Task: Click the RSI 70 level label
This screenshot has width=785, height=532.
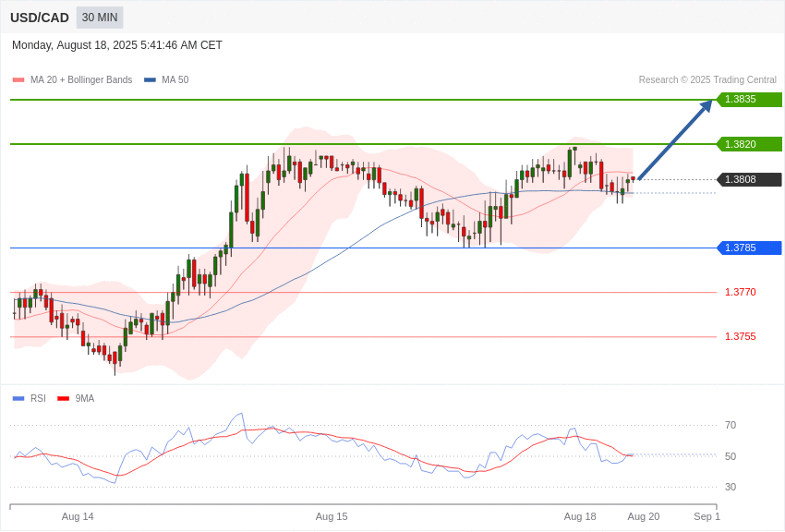Action: pyautogui.click(x=731, y=425)
